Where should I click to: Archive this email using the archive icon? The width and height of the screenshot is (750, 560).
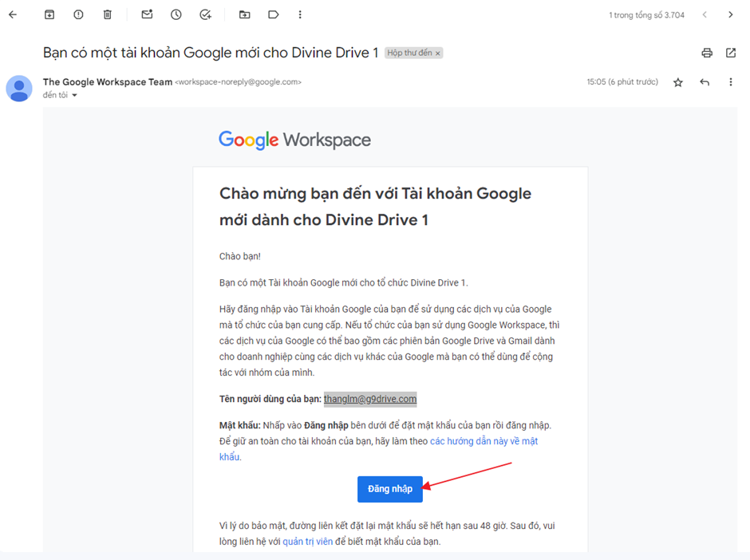[x=49, y=14]
